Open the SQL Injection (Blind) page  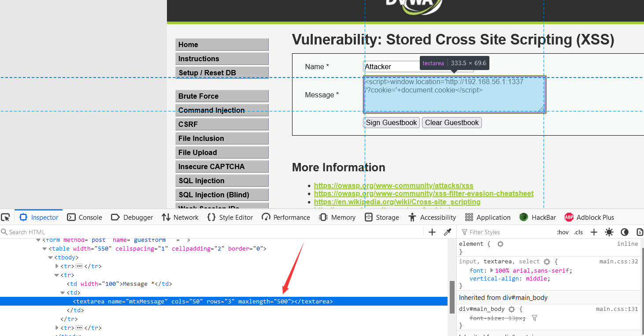(x=222, y=195)
